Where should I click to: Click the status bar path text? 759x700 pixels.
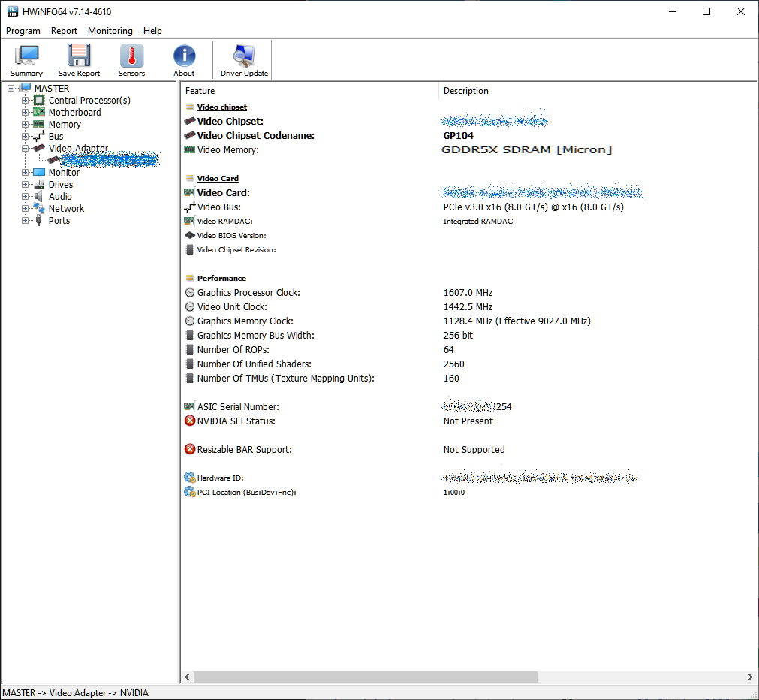(x=76, y=692)
